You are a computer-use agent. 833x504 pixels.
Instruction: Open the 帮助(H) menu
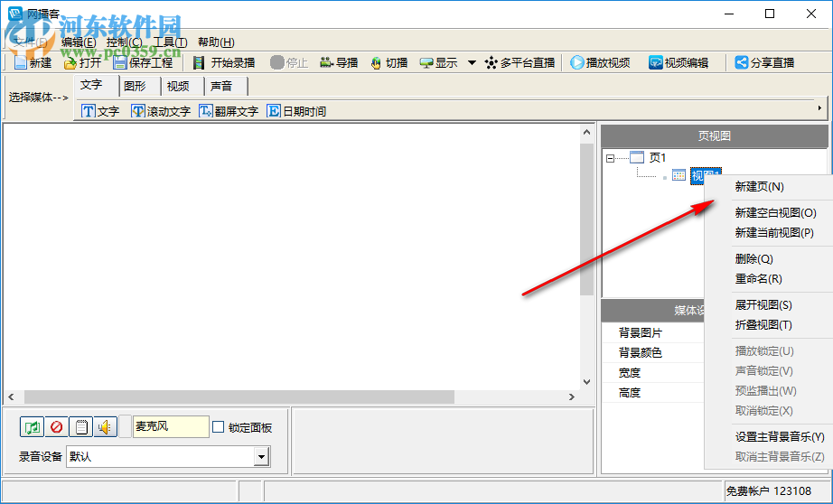216,42
